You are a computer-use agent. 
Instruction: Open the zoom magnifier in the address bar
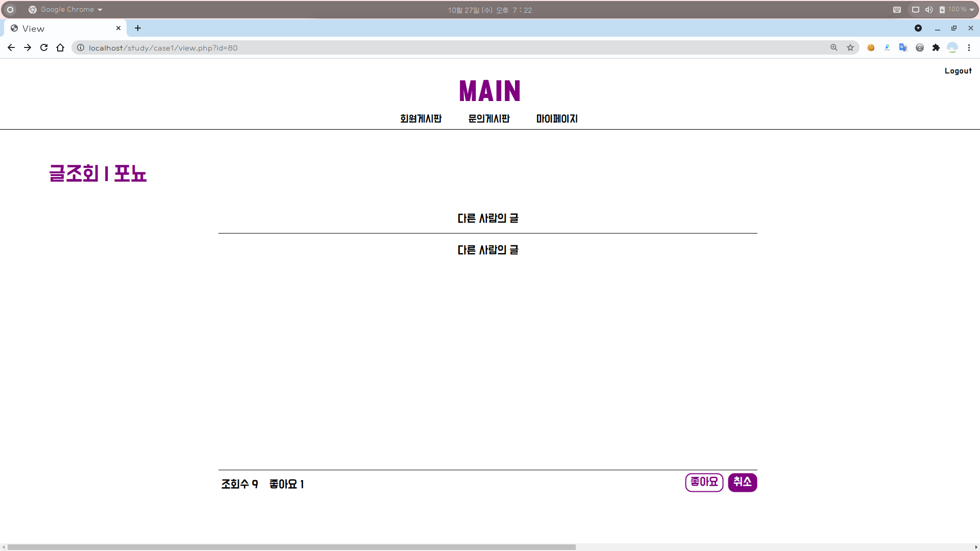tap(834, 47)
